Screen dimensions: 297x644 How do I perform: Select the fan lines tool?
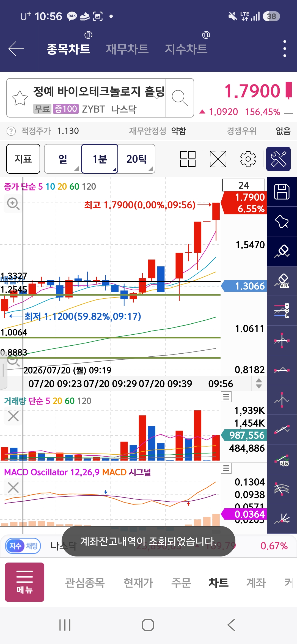point(282,519)
